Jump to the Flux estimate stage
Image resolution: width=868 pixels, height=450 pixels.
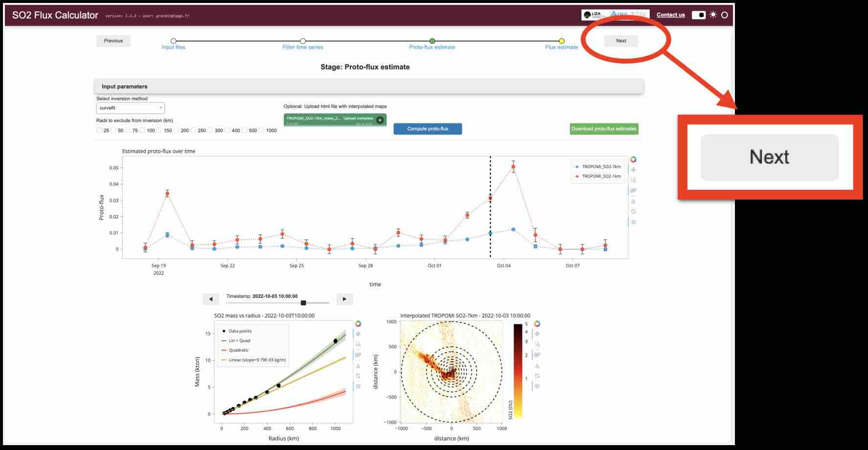561,42
